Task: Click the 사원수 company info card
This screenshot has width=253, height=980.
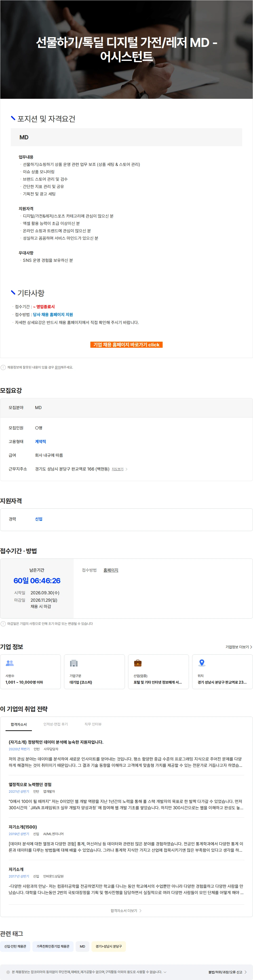Action: [x=30, y=672]
